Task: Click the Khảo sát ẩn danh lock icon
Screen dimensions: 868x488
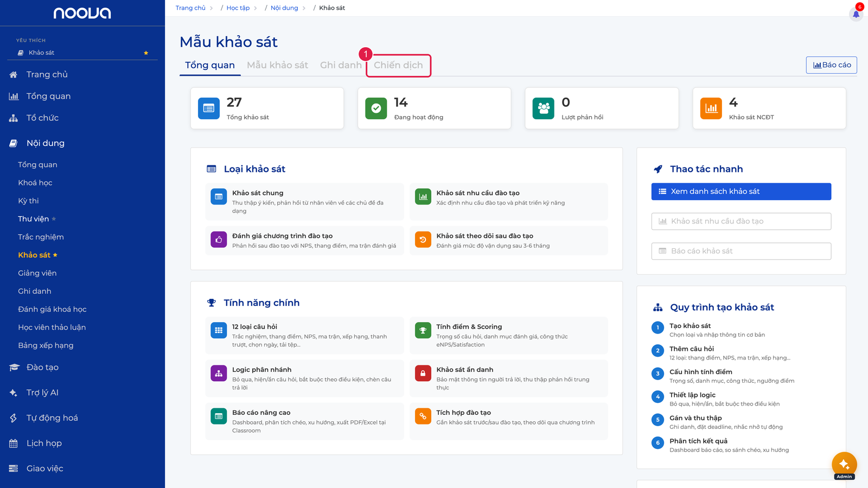Action: click(423, 374)
